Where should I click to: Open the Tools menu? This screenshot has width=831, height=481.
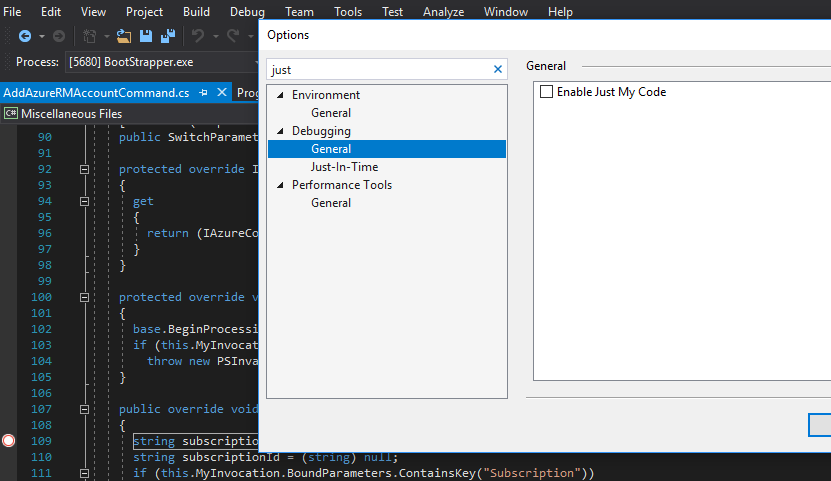coord(348,12)
